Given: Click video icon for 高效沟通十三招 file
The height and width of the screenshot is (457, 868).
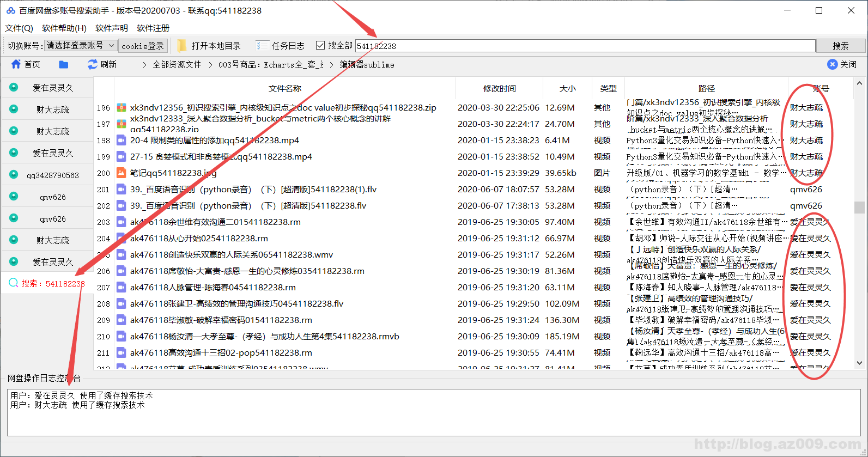Looking at the screenshot, I should pos(122,353).
